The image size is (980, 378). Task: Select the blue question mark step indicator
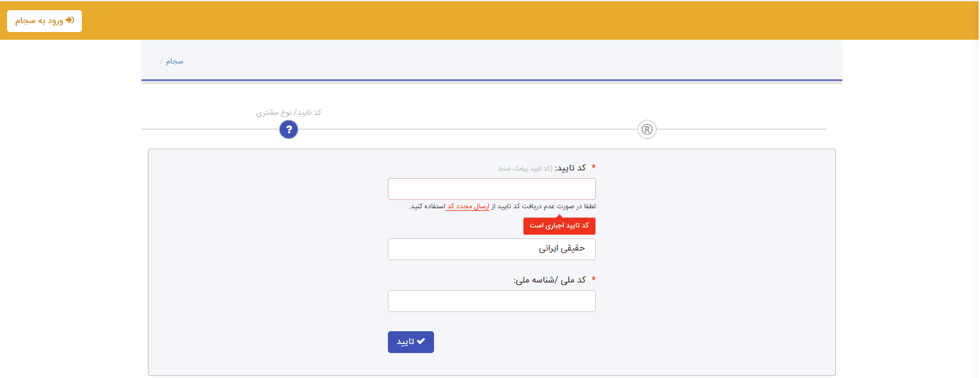click(289, 129)
